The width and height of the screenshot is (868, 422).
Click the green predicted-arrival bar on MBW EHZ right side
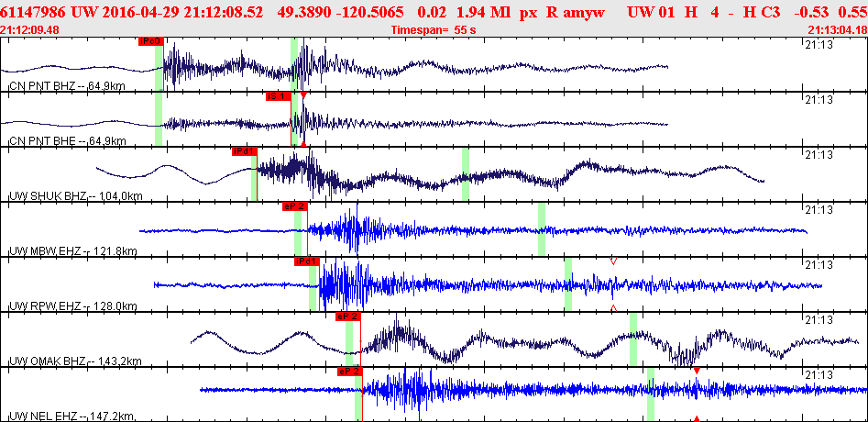click(x=542, y=228)
